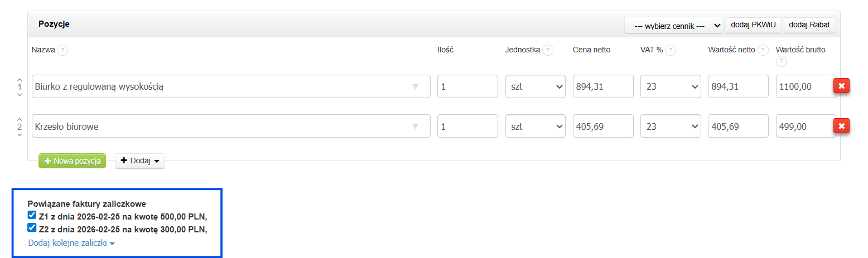Open Dodaj kolejne zaliczki link
The width and height of the screenshot is (868, 258).
[71, 244]
